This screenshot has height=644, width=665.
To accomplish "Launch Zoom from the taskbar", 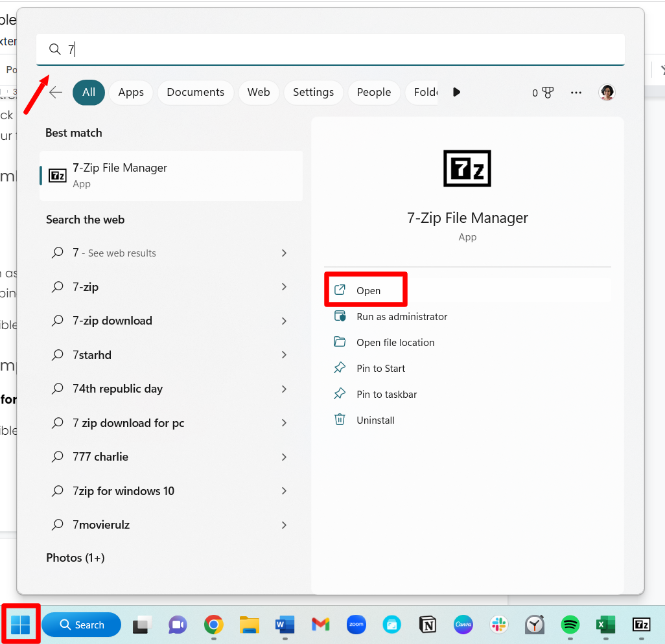I will 356,625.
